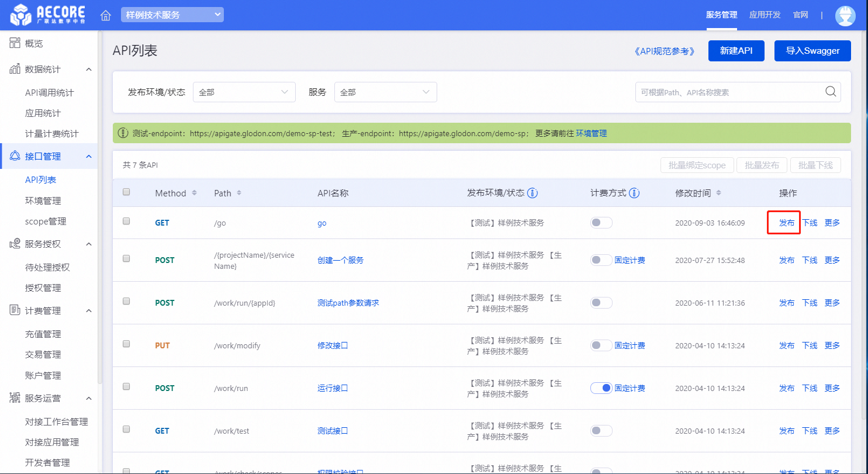Click the 新建API button

pos(736,51)
